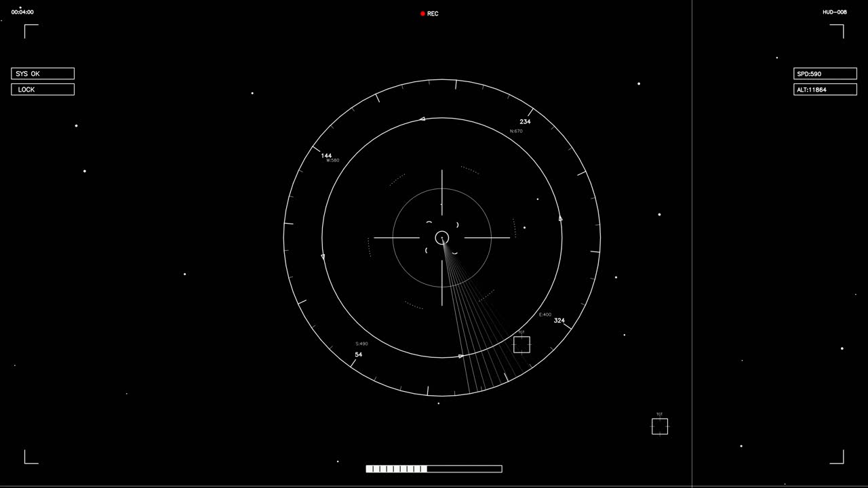Click the triangle marker at bottom of inner ring

[x=461, y=356]
